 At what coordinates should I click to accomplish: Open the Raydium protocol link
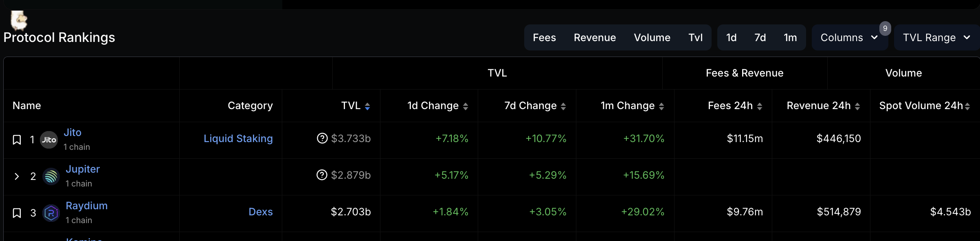point(87,206)
